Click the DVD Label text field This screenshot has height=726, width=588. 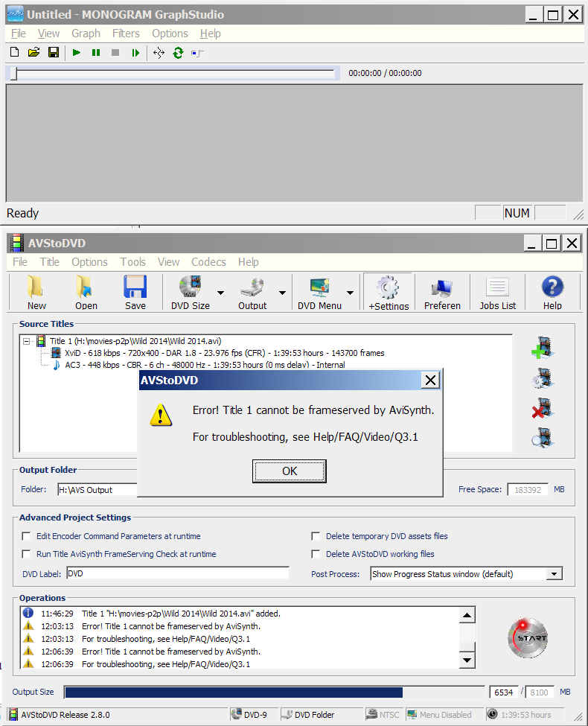pyautogui.click(x=178, y=573)
